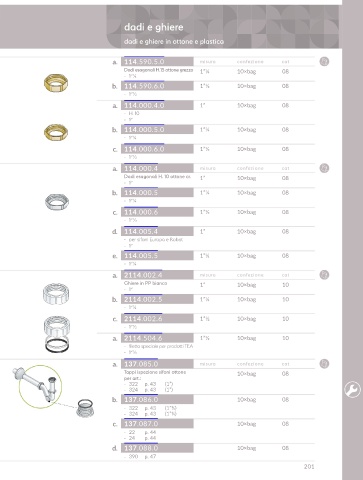Click the round icon beside 114.590.5.0 row

click(x=324, y=61)
